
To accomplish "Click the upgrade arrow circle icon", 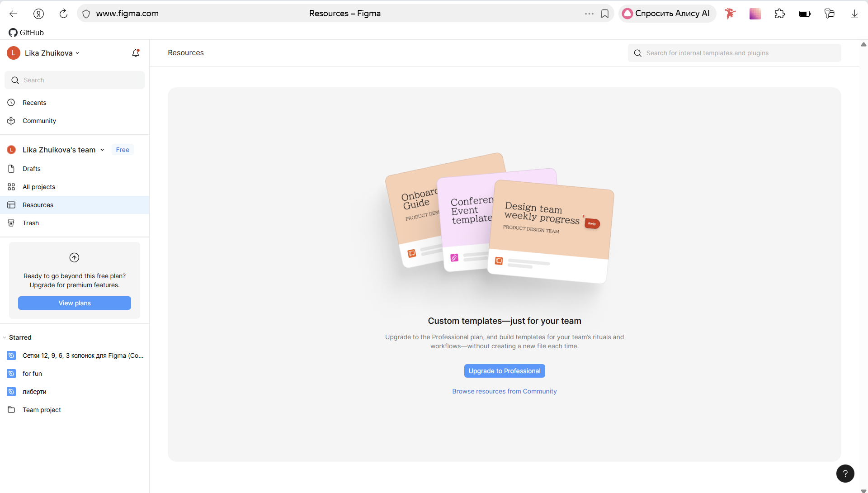I will [x=74, y=257].
